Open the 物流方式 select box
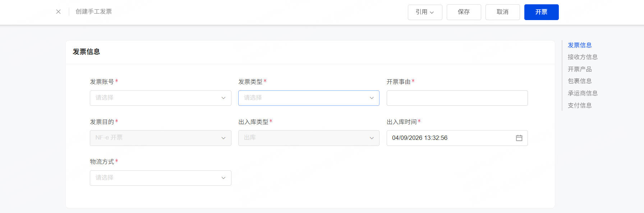Screen dimensions: 644x213 (x=160, y=178)
